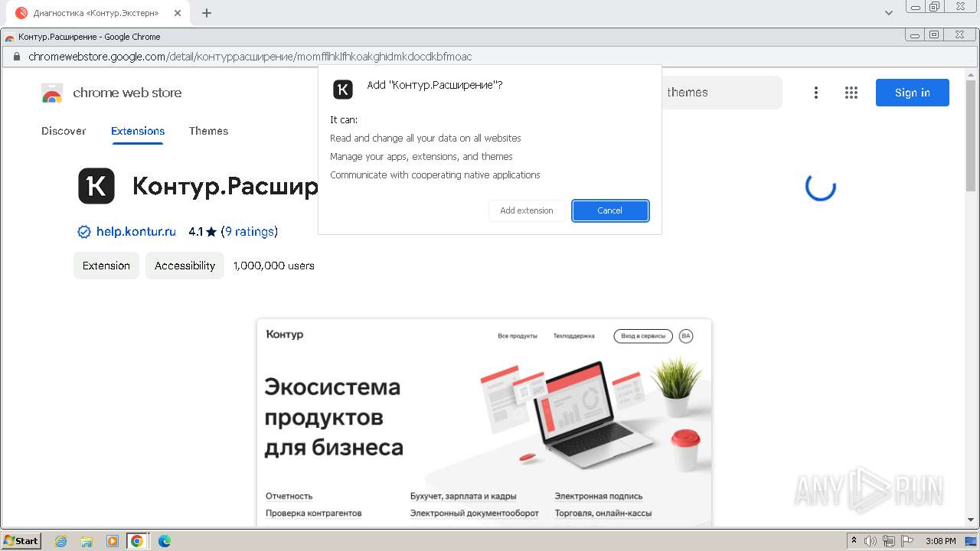Click the Add extension button

(527, 210)
